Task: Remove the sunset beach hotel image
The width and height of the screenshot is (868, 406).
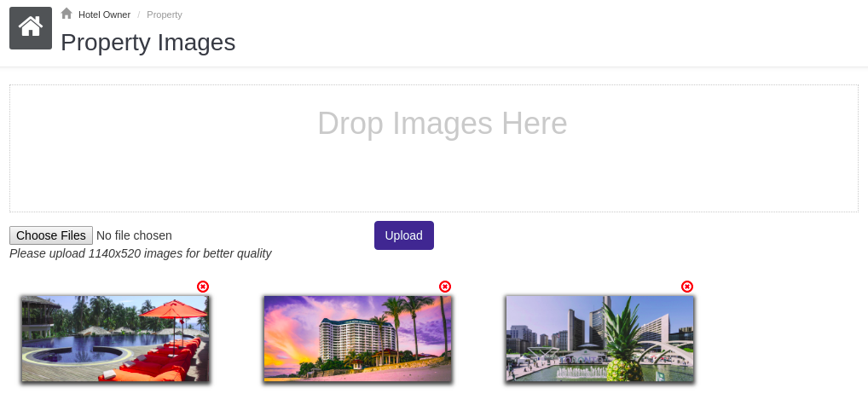Action: (x=445, y=287)
